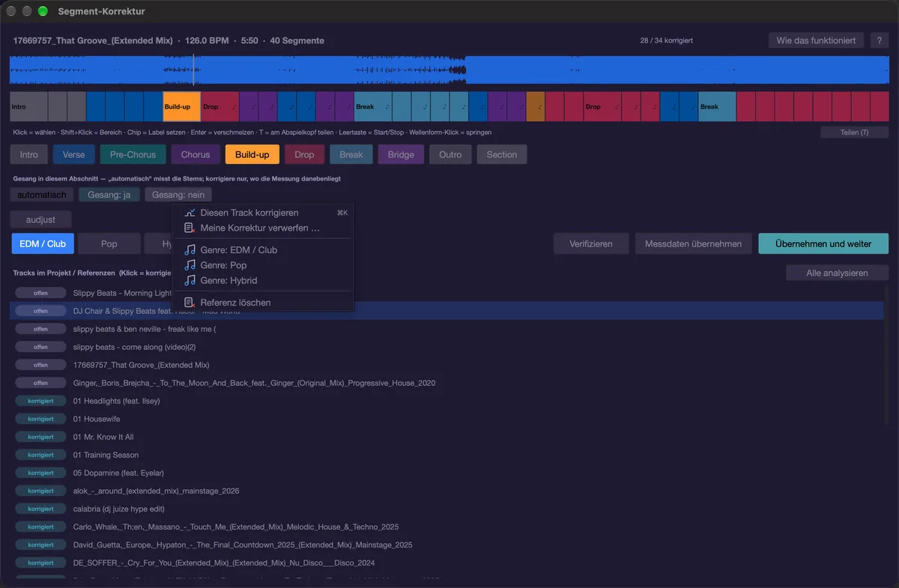Jump to a position in the blue waveform
The image size is (899, 588).
pyautogui.click(x=449, y=70)
